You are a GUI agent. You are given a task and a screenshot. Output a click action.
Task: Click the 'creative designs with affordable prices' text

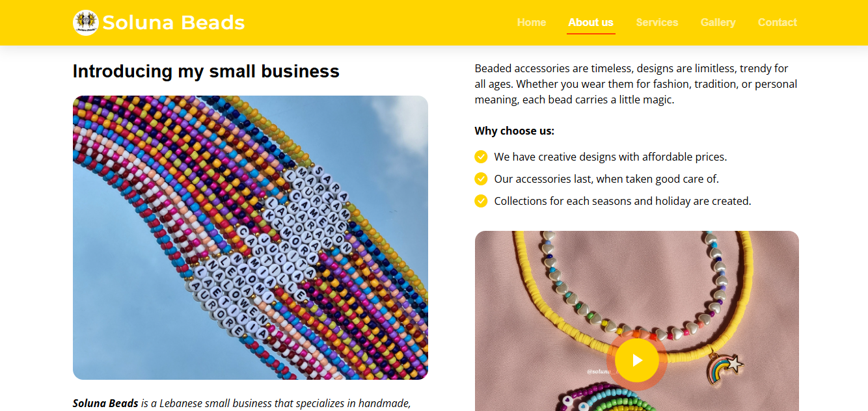pos(610,157)
